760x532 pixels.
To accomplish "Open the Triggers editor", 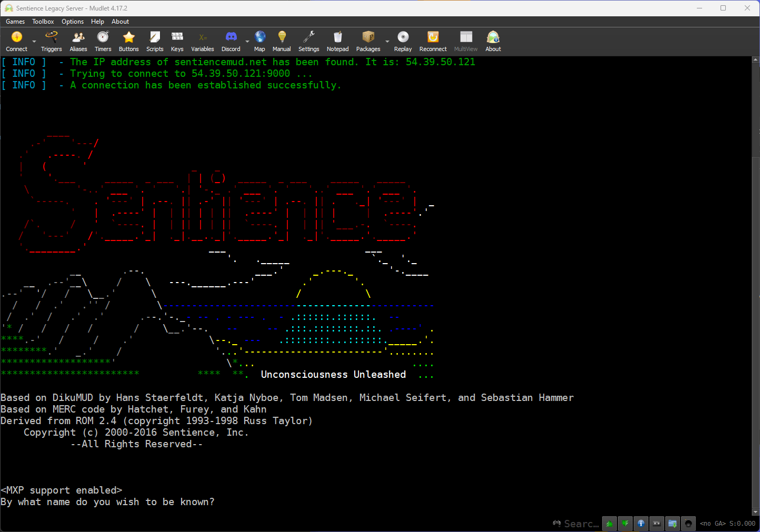I will point(51,41).
